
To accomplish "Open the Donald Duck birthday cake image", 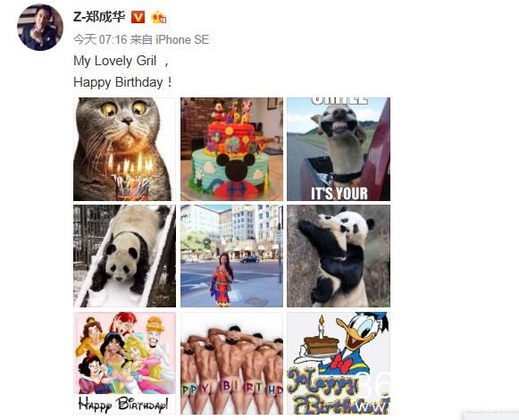I will [x=339, y=363].
